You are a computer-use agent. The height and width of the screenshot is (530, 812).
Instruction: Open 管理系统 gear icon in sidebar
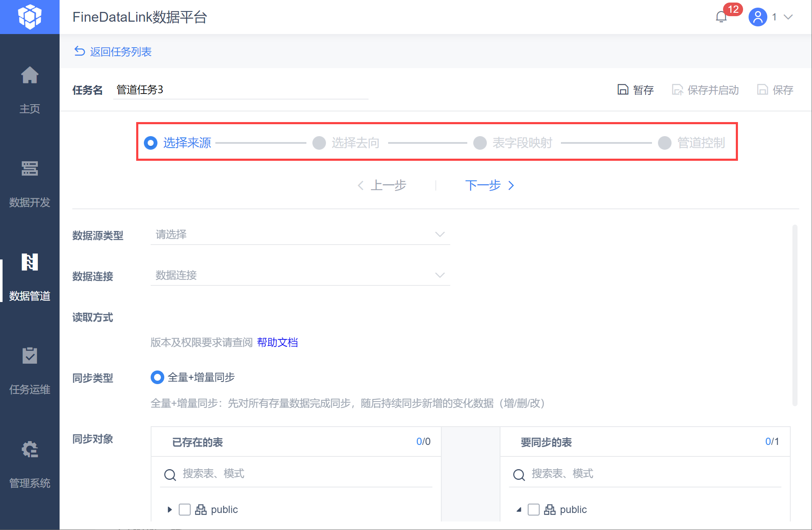[30, 449]
